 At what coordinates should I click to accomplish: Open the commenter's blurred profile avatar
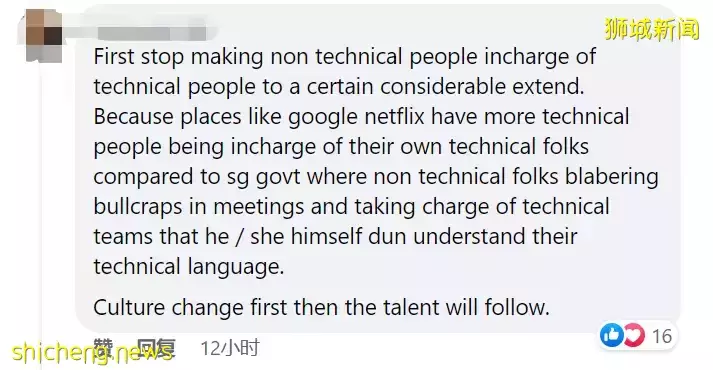pyautogui.click(x=42, y=35)
